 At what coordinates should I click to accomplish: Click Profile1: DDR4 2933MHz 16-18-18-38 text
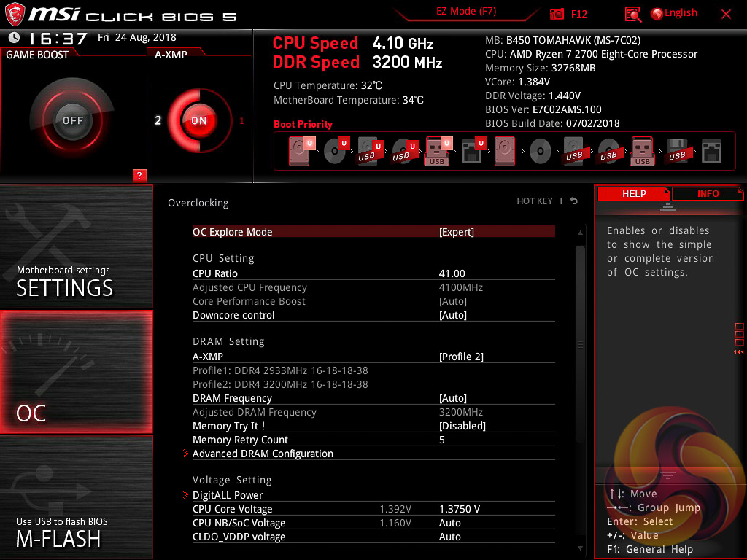280,370
